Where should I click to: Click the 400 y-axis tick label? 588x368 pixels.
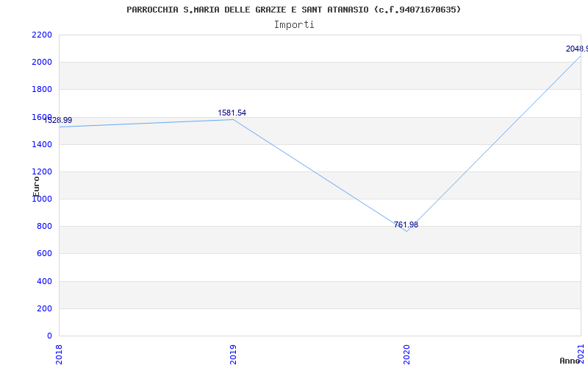44,281
